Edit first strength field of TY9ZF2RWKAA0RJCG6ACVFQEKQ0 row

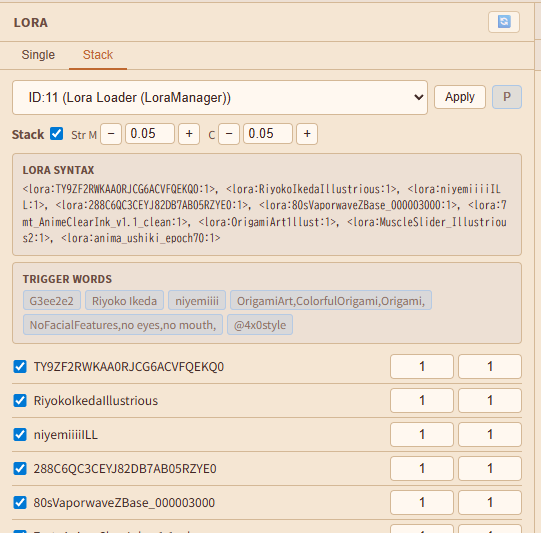point(422,366)
